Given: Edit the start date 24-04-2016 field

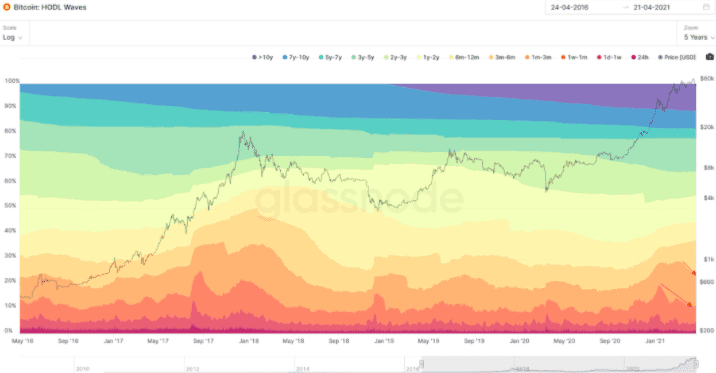Looking at the screenshot, I should pos(569,7).
